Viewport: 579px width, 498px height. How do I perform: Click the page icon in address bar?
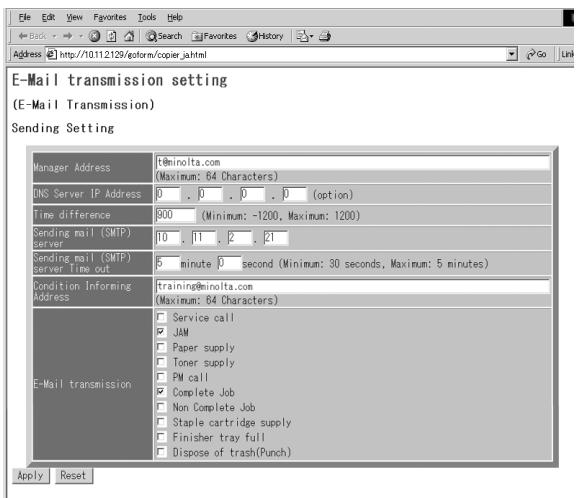coord(51,55)
